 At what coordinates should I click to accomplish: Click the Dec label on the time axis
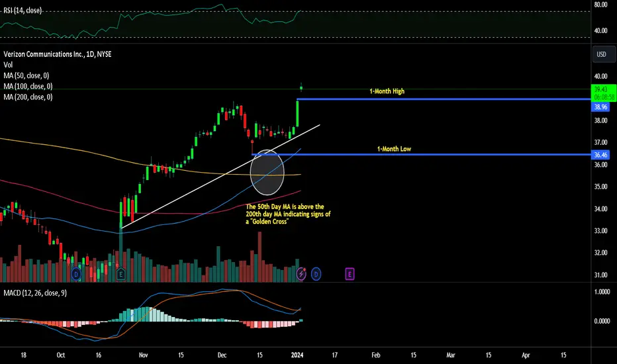point(222,355)
